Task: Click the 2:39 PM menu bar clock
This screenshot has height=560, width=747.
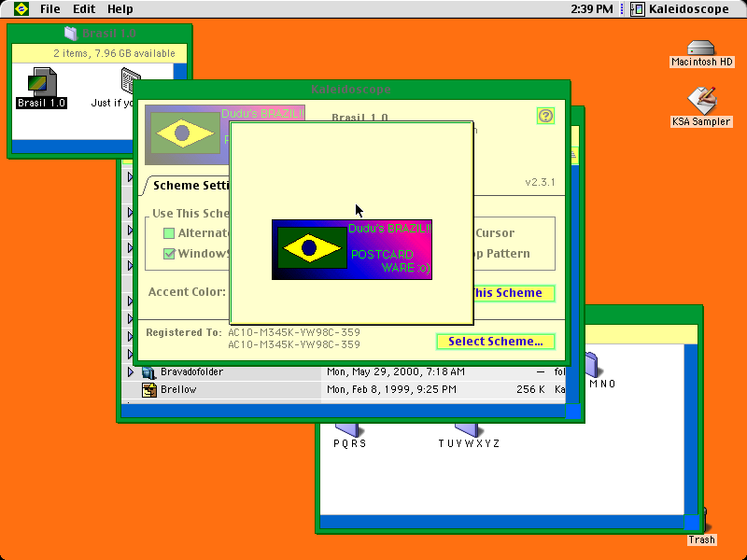Action: pyautogui.click(x=592, y=9)
